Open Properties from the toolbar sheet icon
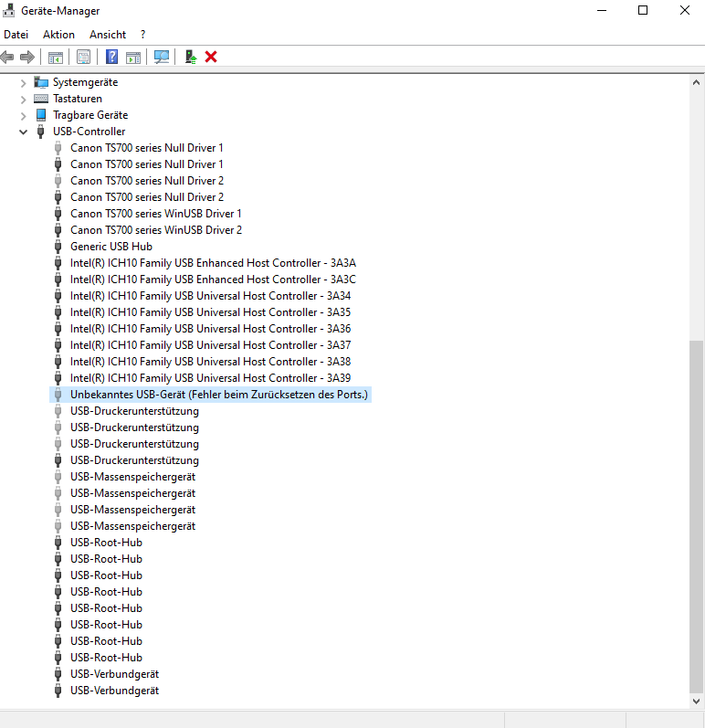The width and height of the screenshot is (705, 728). click(83, 58)
